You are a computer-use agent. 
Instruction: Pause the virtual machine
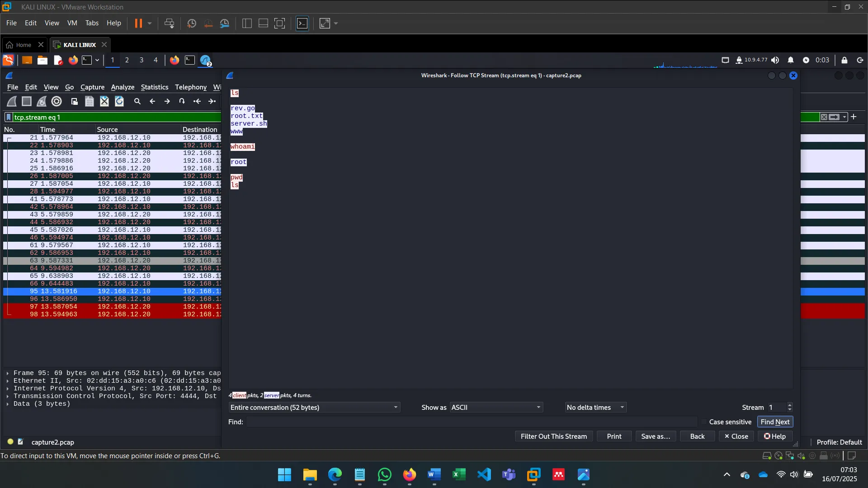tap(139, 23)
